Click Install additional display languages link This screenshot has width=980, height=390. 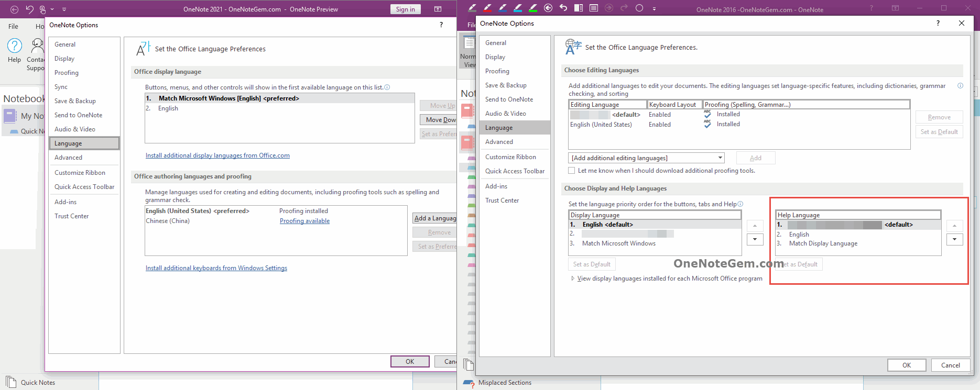point(217,155)
